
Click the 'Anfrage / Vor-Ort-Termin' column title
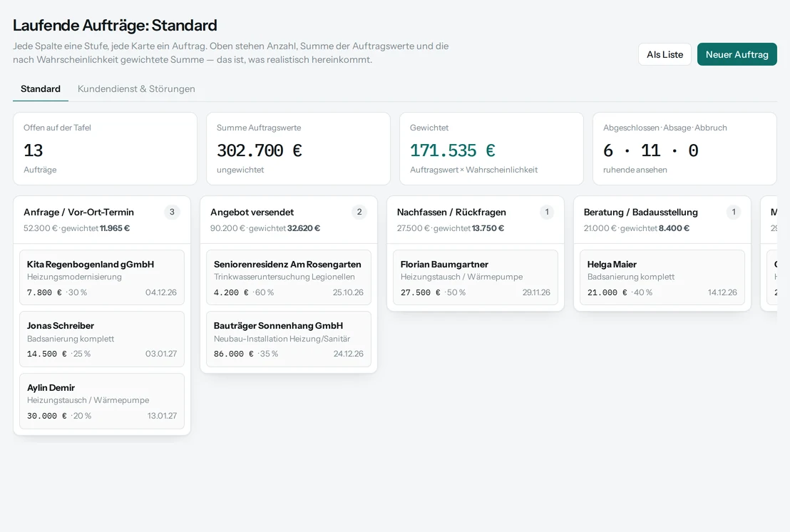(78, 212)
